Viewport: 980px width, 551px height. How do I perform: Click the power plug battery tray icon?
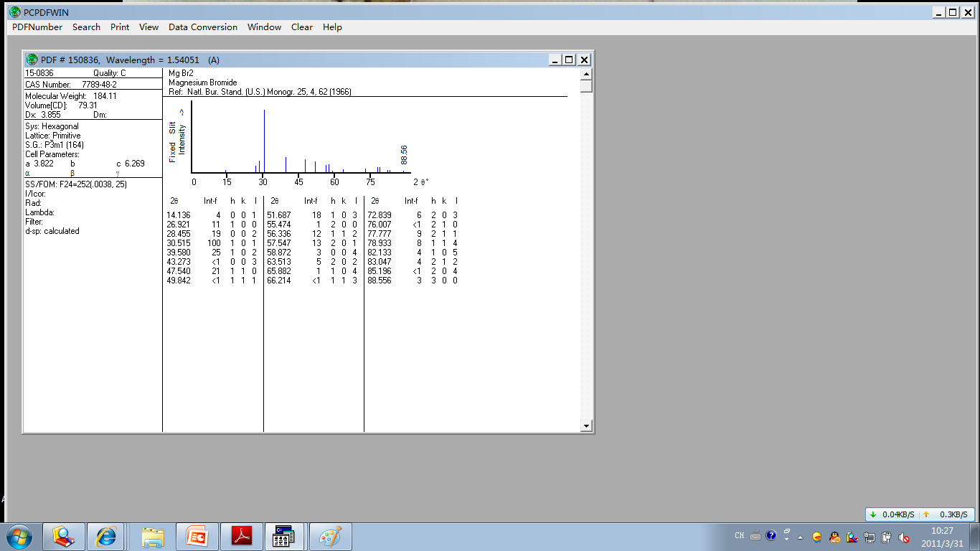pos(887,537)
